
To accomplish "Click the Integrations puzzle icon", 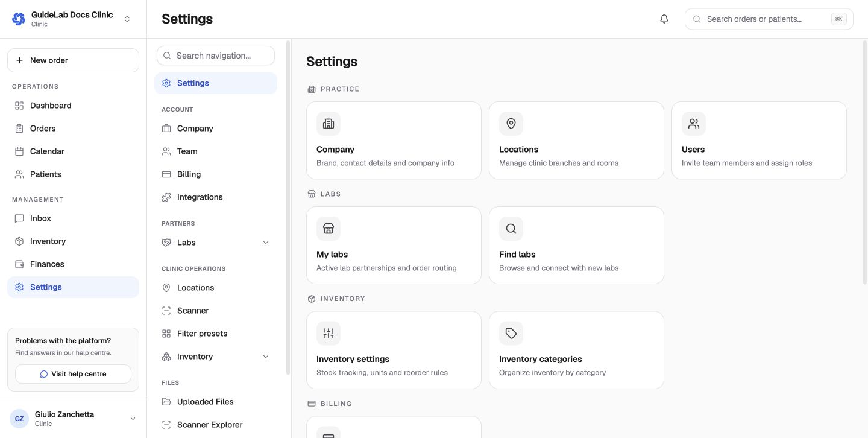I will click(166, 197).
